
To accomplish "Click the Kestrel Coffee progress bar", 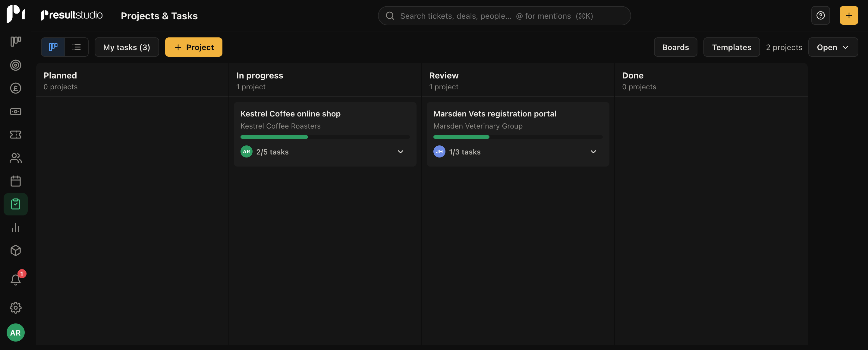I will (325, 137).
